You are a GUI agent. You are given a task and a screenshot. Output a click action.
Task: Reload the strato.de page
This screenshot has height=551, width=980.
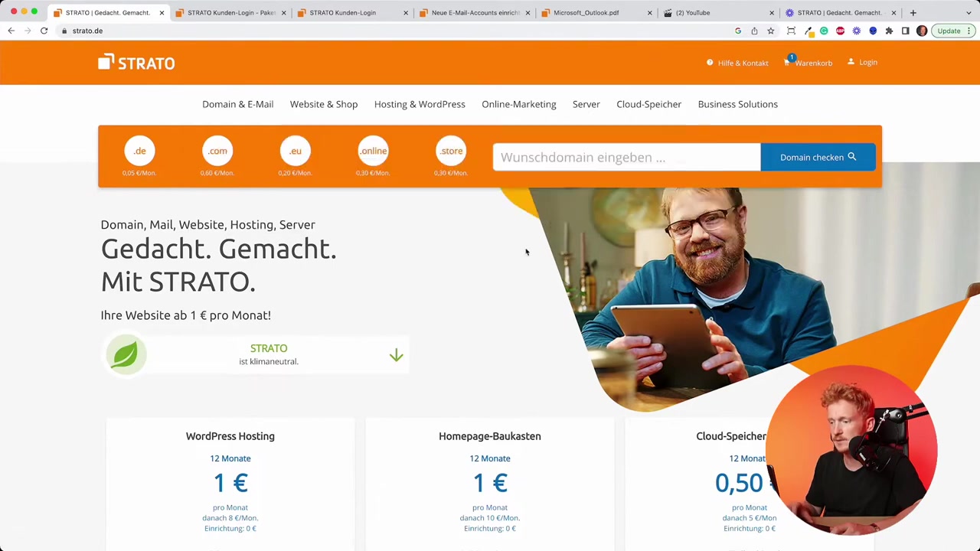pos(44,31)
